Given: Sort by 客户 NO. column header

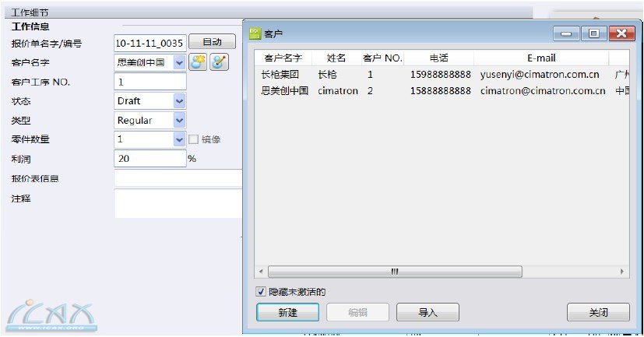Looking at the screenshot, I should point(382,58).
